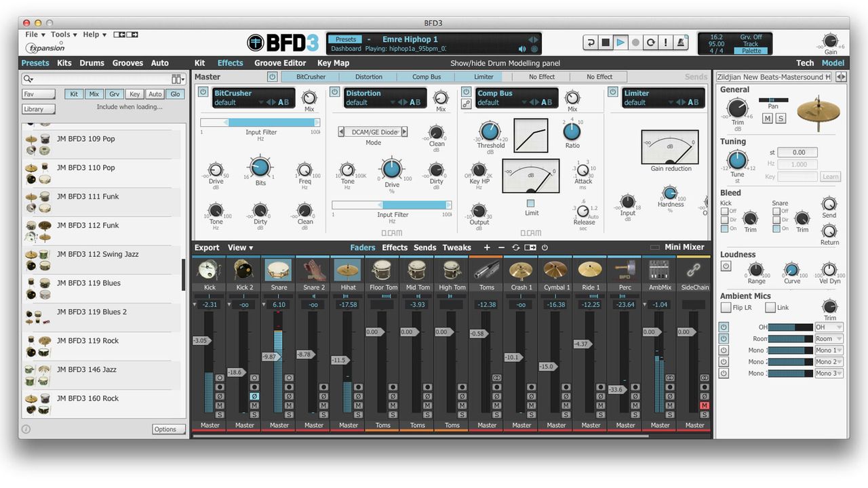
Task: Mute the SideChain channel
Action: point(705,405)
